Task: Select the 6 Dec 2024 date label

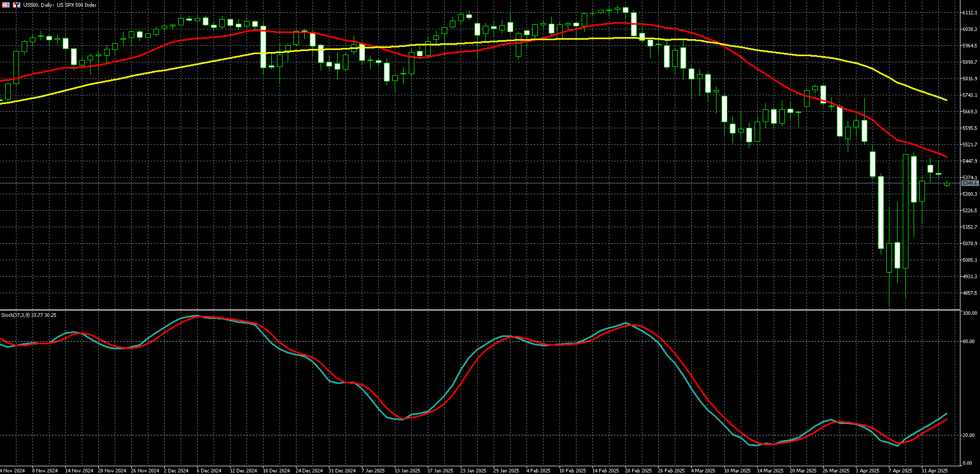Action: (x=209, y=470)
